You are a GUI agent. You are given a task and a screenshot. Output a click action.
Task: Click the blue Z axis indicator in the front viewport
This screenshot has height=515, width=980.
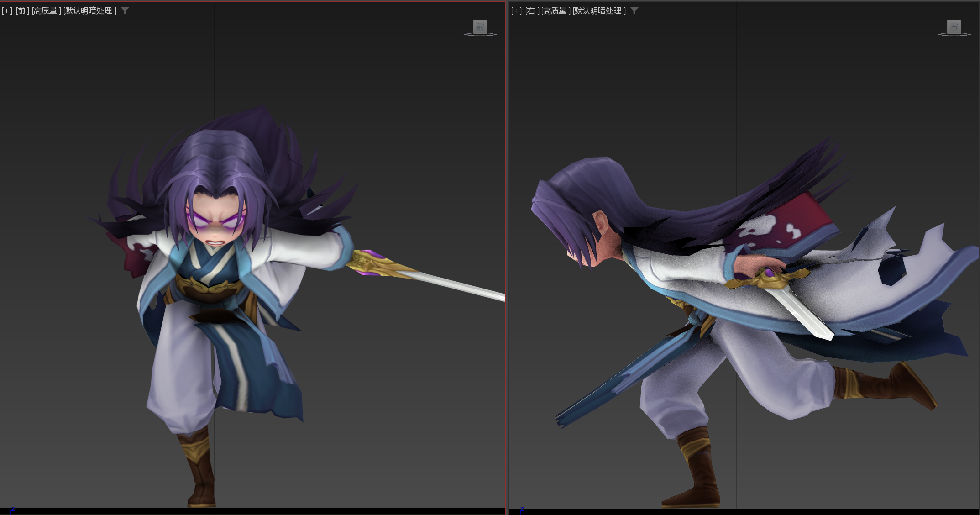point(13,510)
